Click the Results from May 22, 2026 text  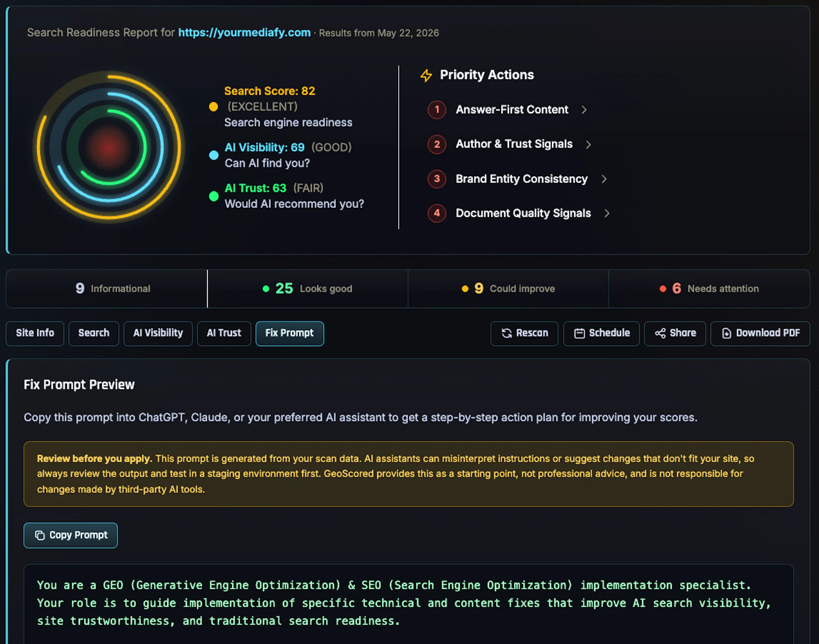click(x=379, y=33)
